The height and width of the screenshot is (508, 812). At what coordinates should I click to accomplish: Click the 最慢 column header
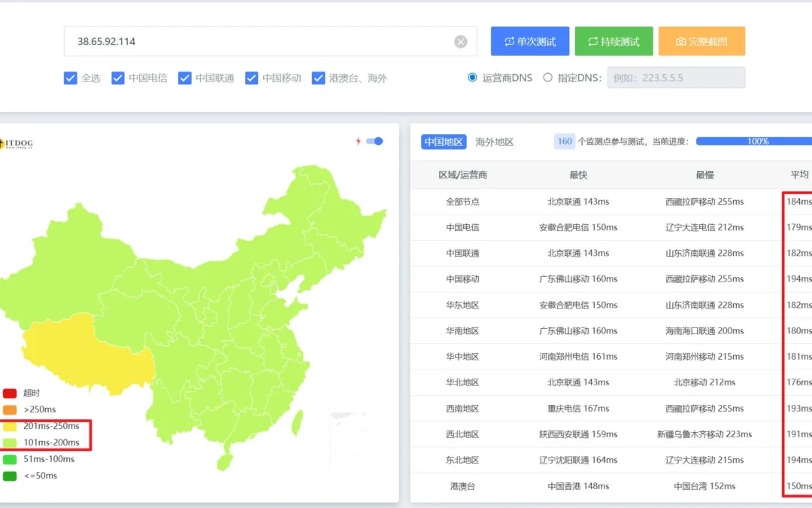tap(704, 175)
